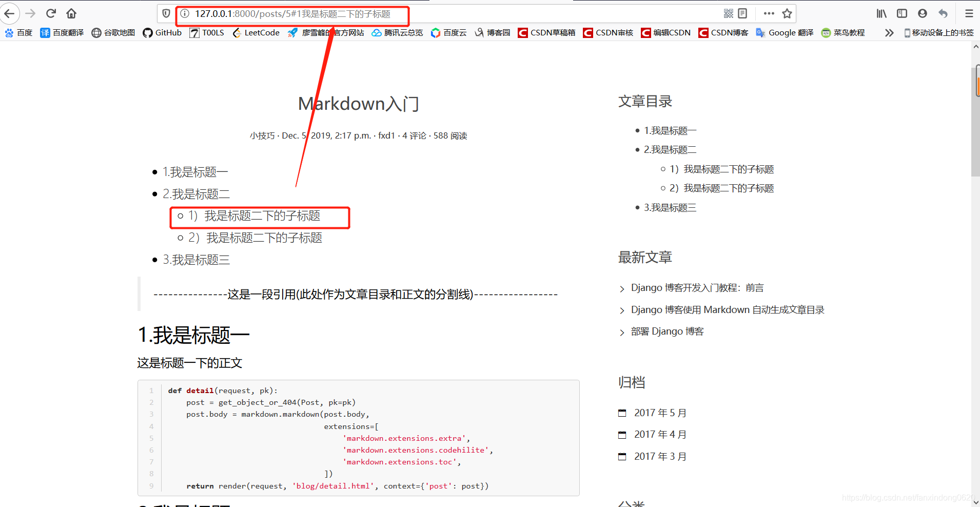Click the Forward navigation arrow
The image size is (980, 507).
[30, 13]
